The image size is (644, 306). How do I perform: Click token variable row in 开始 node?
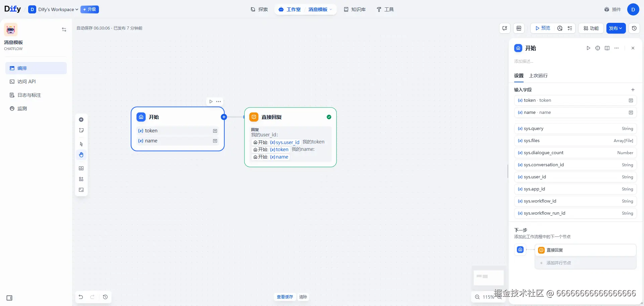178,131
